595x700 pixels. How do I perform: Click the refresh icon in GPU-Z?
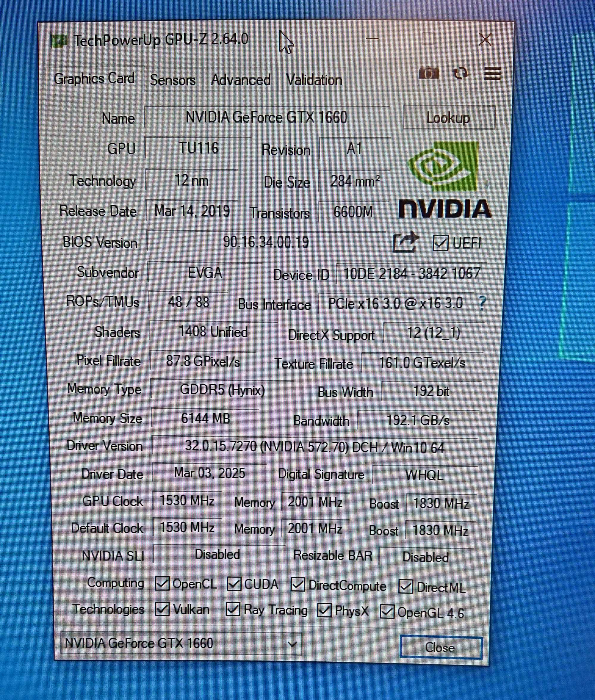pyautogui.click(x=461, y=73)
